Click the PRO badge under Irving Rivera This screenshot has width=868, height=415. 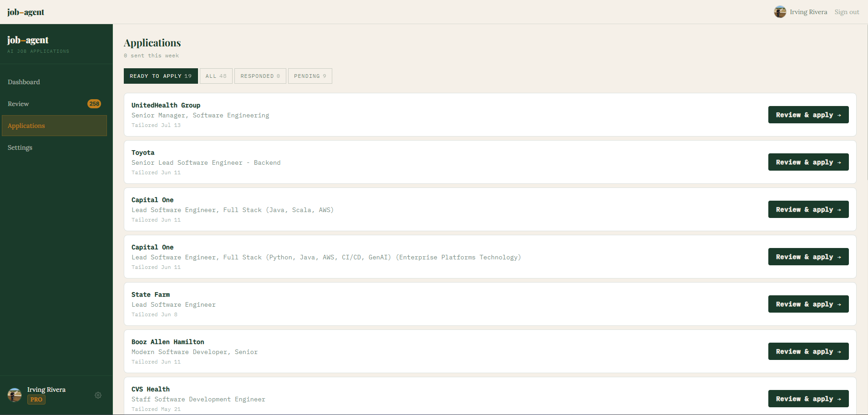click(36, 400)
